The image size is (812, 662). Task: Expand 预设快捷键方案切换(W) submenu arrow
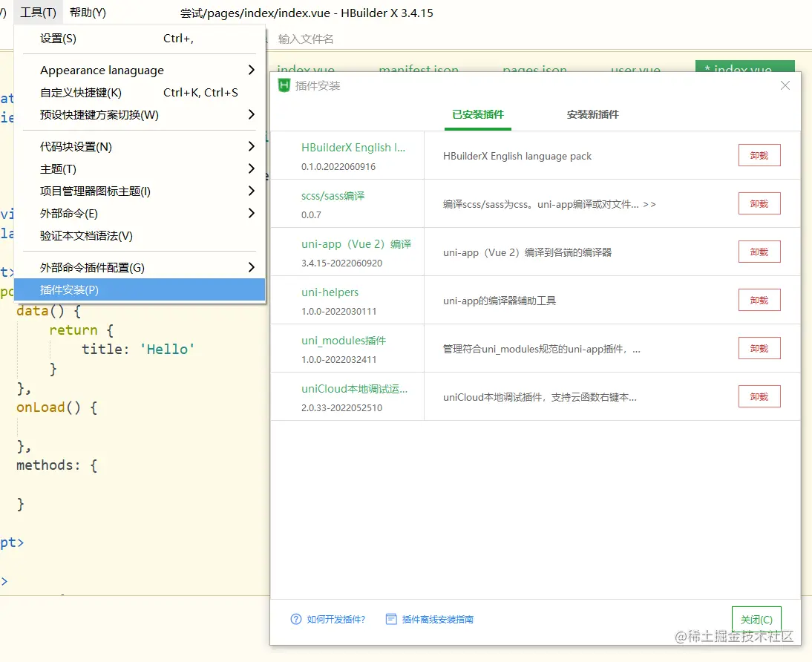tap(251, 114)
